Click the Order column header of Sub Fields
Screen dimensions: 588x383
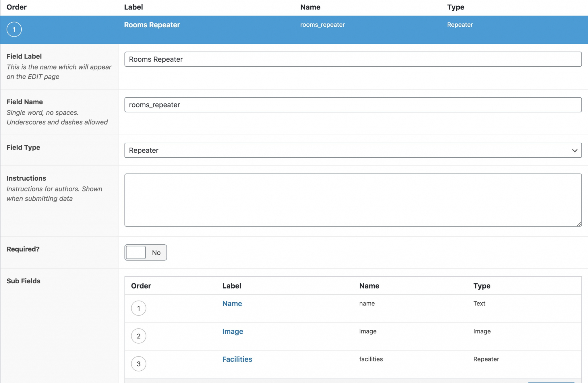coord(141,286)
